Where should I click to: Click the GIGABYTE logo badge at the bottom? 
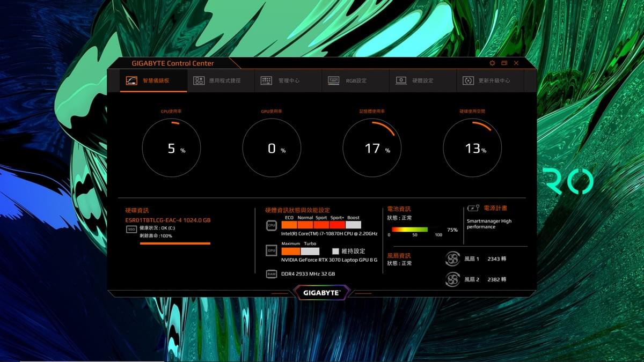click(321, 293)
